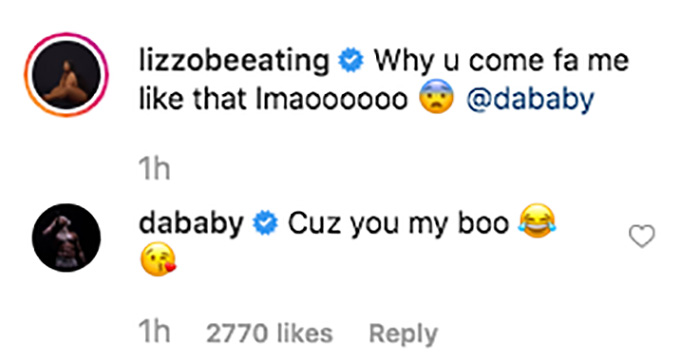Click the fearful face emoji
The width and height of the screenshot is (700, 362).
click(x=436, y=96)
